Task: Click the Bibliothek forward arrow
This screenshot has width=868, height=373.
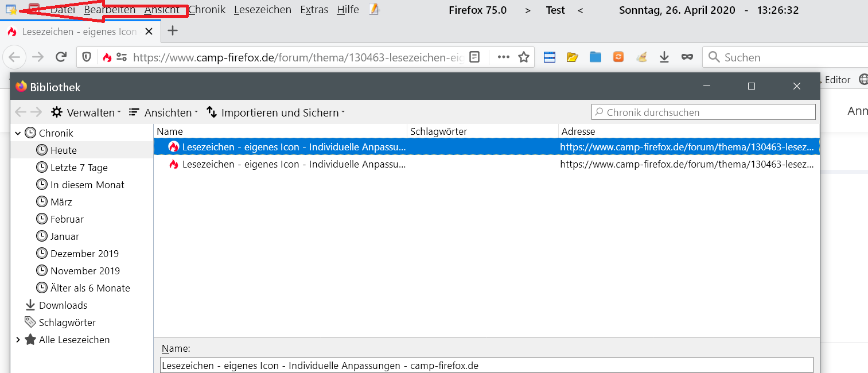Action: [36, 112]
